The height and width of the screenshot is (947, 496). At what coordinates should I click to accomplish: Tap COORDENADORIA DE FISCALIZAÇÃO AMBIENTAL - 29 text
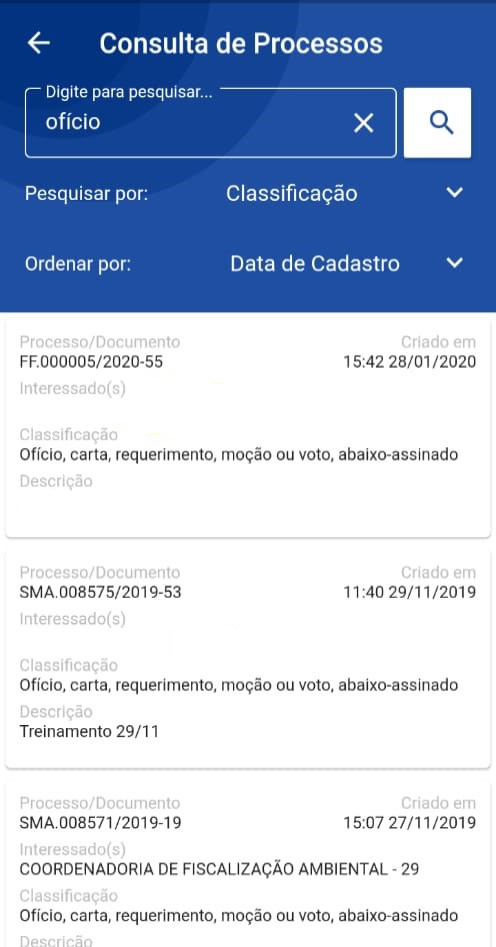(219, 869)
